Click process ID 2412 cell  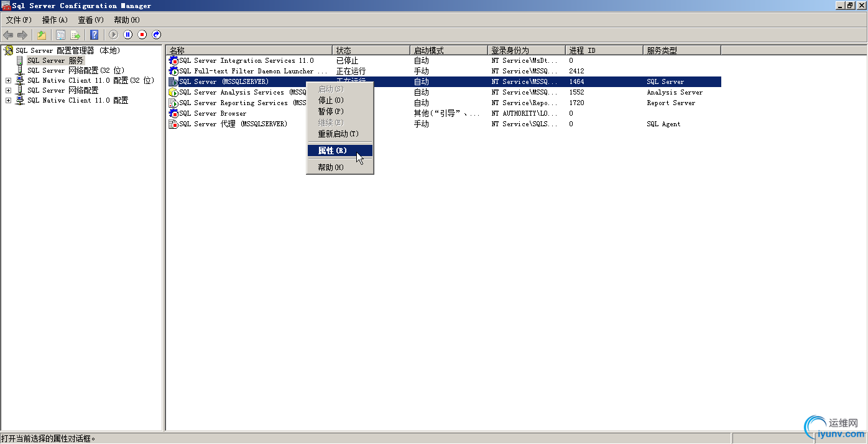pos(576,71)
